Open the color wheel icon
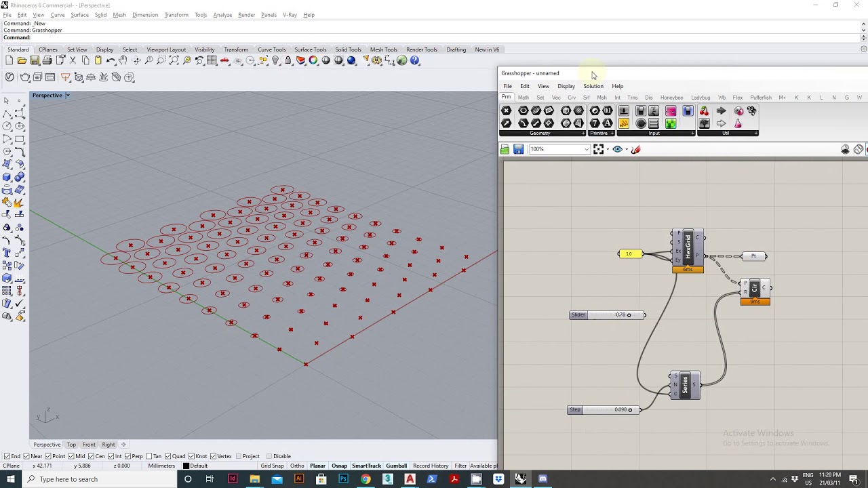This screenshot has height=488, width=868. (313, 60)
